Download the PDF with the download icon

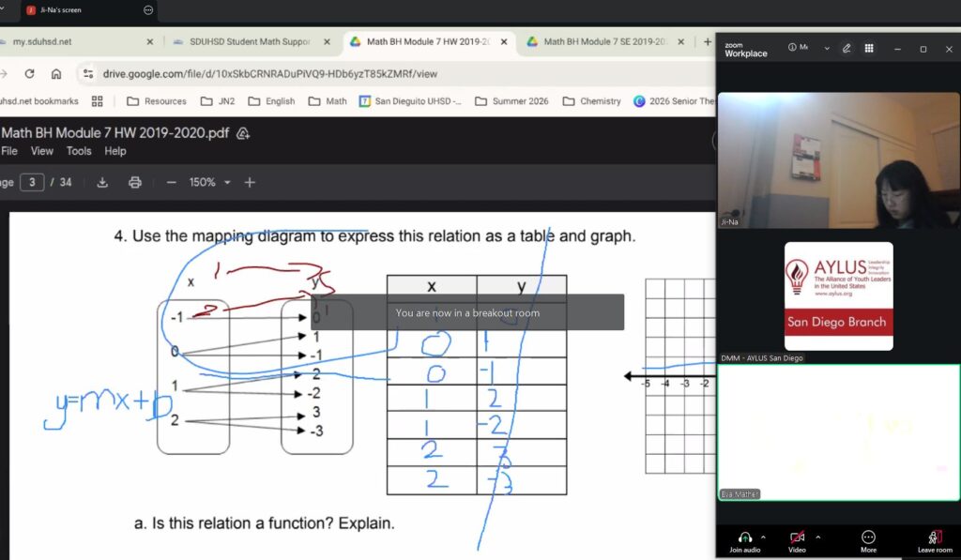(103, 182)
